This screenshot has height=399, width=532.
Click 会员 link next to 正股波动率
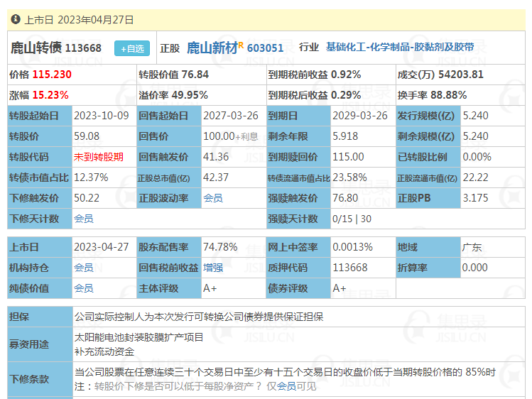(x=213, y=198)
